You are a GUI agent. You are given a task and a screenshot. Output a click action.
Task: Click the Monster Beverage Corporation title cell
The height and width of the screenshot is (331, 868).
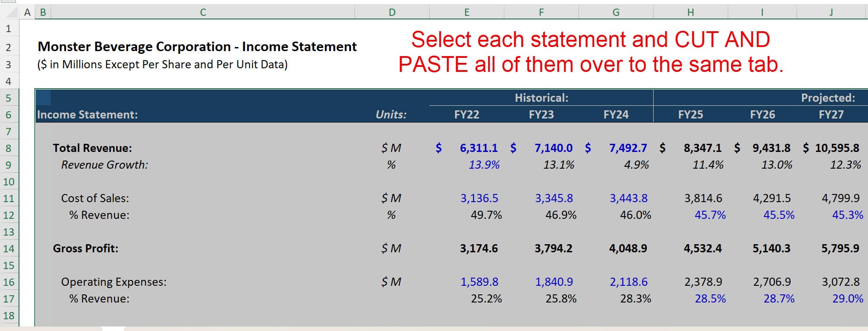point(197,47)
